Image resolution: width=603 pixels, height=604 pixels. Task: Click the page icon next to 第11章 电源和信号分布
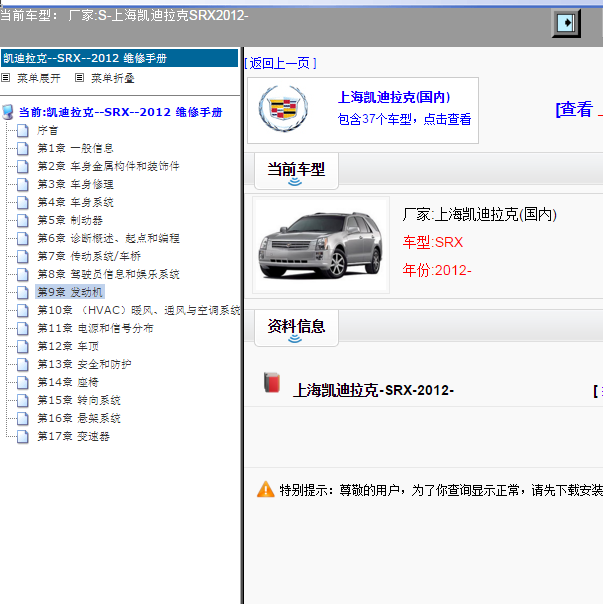23,328
